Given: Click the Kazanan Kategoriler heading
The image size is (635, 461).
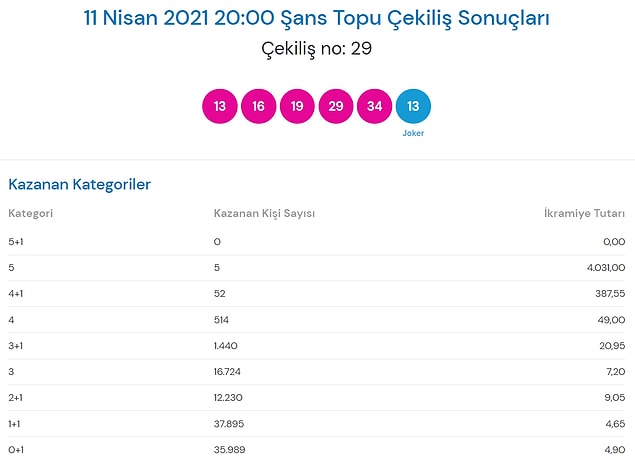Looking at the screenshot, I should click(x=79, y=184).
